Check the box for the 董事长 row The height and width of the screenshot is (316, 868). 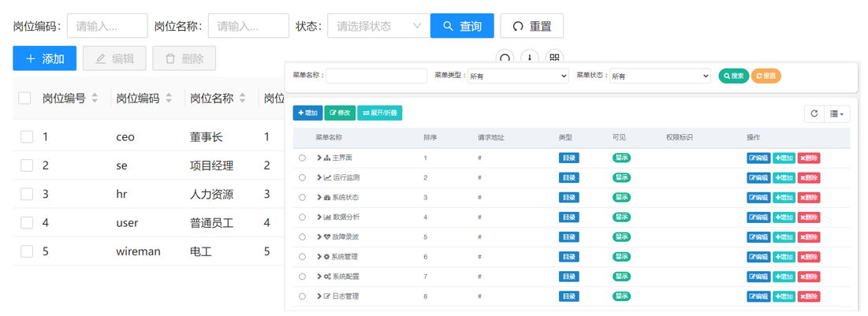point(27,137)
